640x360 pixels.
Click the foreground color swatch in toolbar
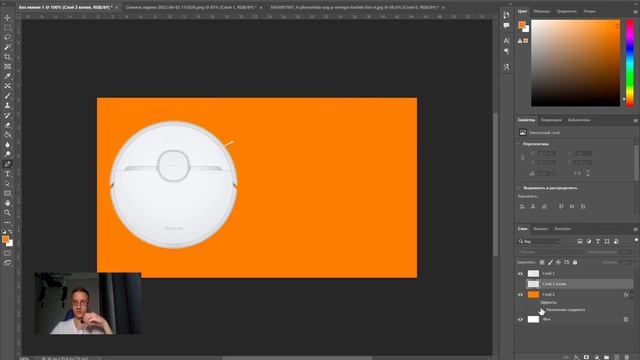pos(5,240)
